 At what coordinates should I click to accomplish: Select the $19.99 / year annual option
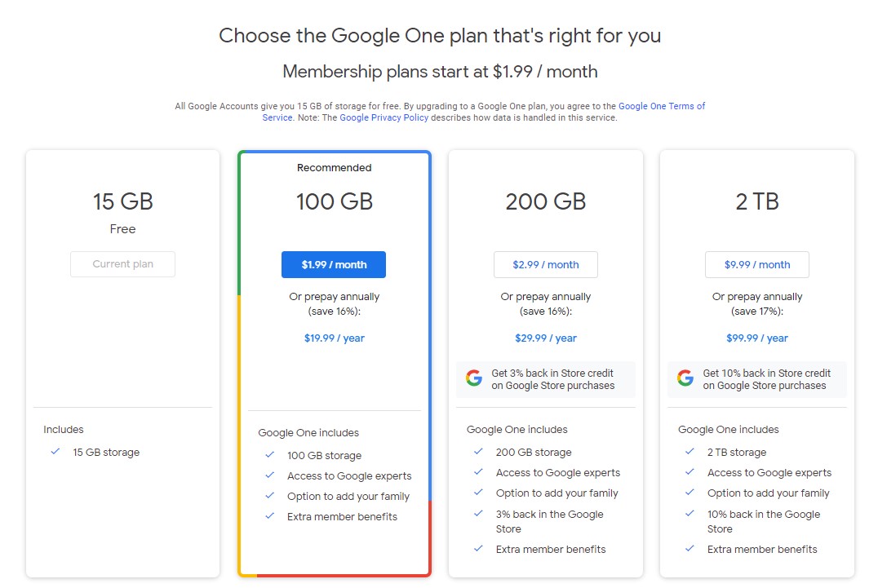pos(335,338)
